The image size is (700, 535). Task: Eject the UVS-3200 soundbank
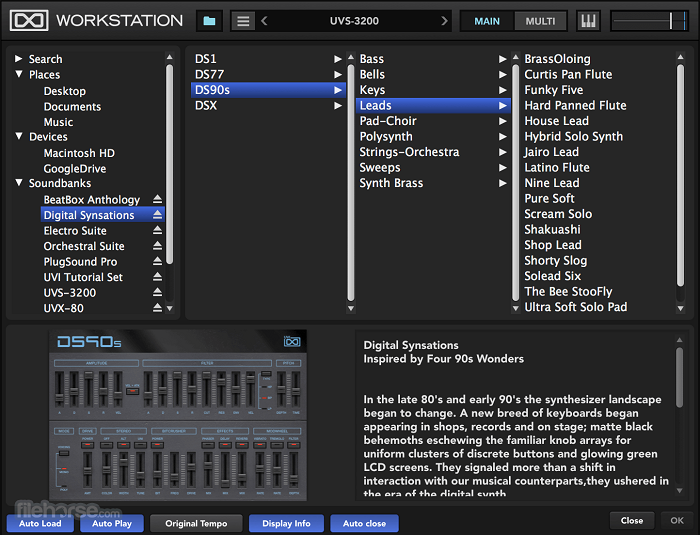pyautogui.click(x=157, y=293)
